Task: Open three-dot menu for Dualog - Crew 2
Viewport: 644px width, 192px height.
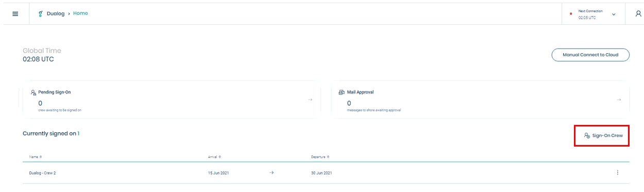Action: click(x=617, y=173)
